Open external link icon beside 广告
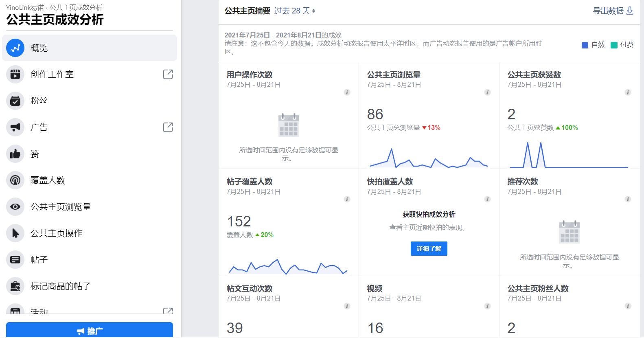 point(168,127)
